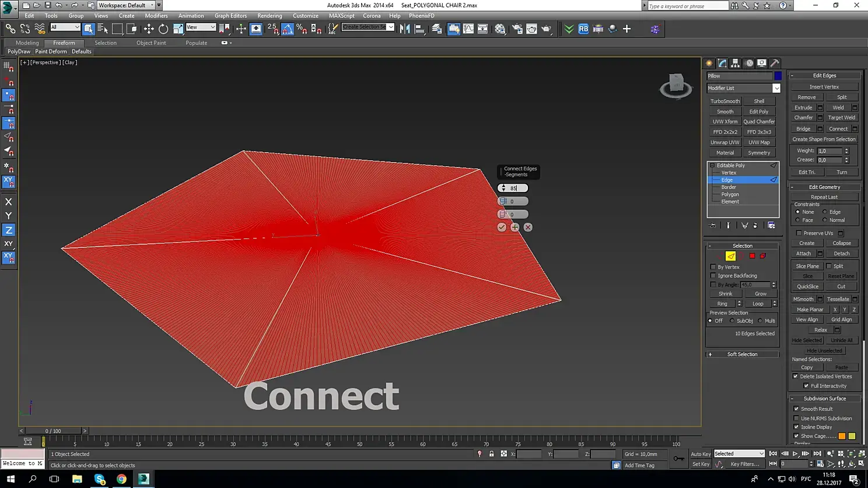Select the Select Object tool

89,29
